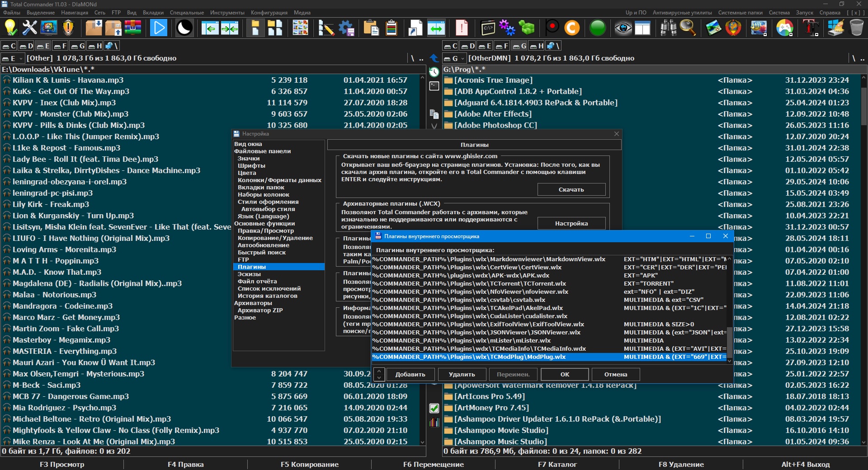868x470 pixels.
Task: Expand the right panel drive G dropdown
Action: click(462, 58)
